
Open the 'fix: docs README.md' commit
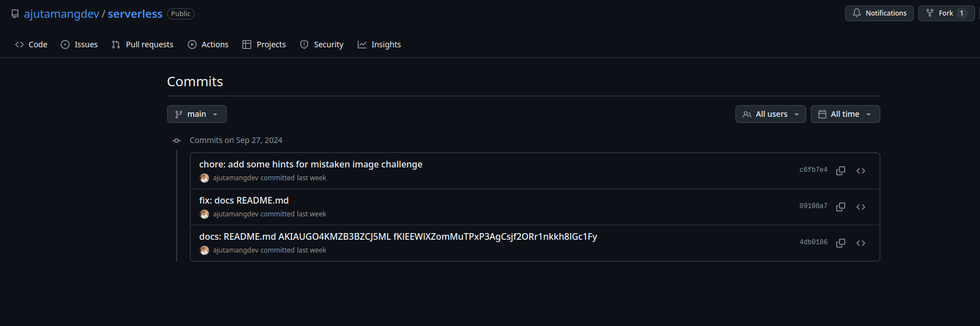(x=243, y=200)
